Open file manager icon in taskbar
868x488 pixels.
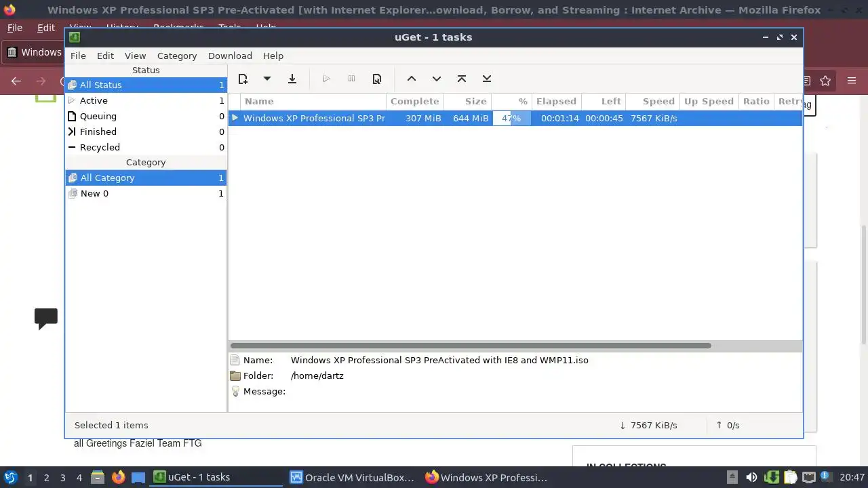point(98,477)
